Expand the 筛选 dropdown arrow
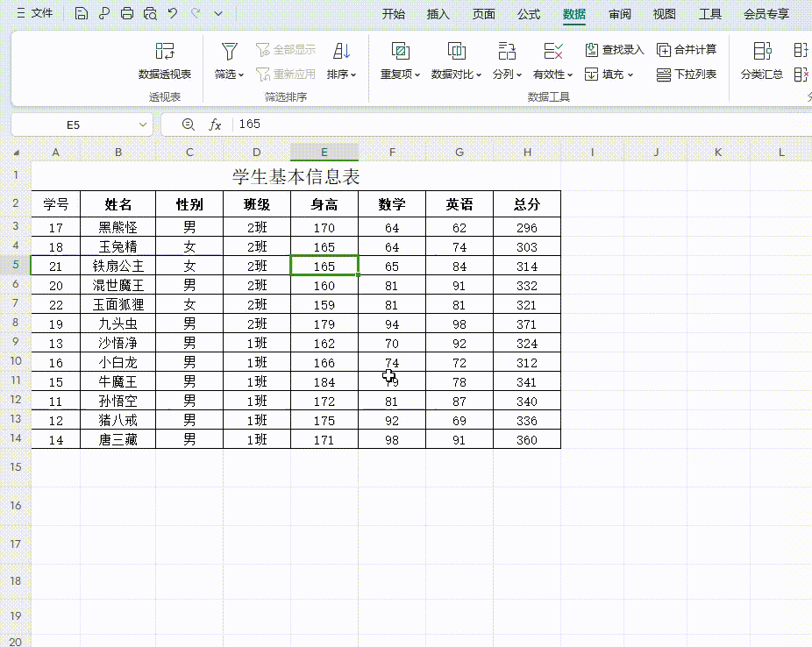The height and width of the screenshot is (647, 812). coord(241,75)
